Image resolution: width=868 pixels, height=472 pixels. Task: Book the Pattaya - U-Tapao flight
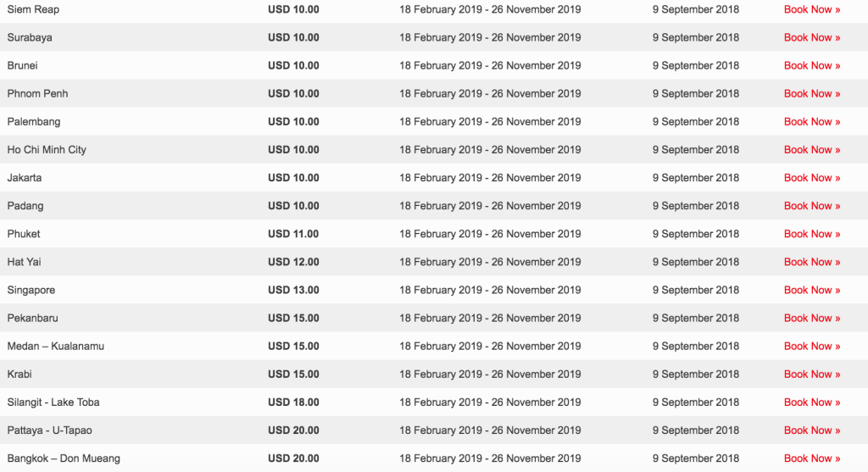click(x=811, y=430)
